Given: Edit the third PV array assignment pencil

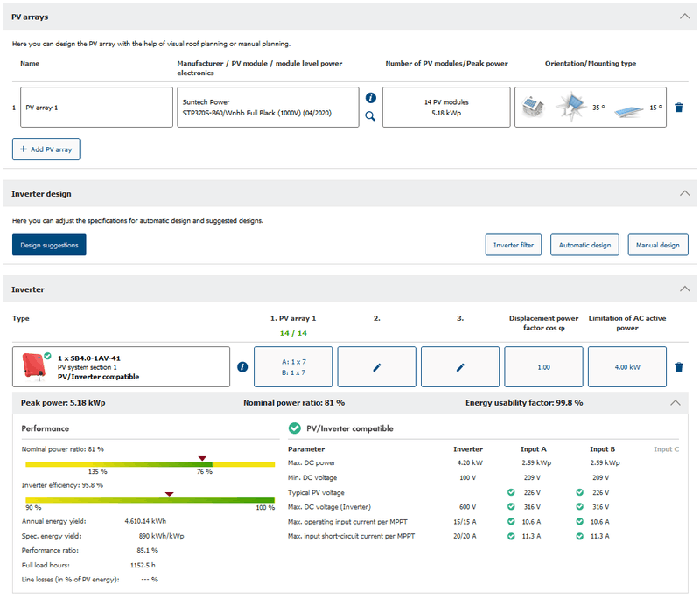Looking at the screenshot, I should pyautogui.click(x=460, y=367).
